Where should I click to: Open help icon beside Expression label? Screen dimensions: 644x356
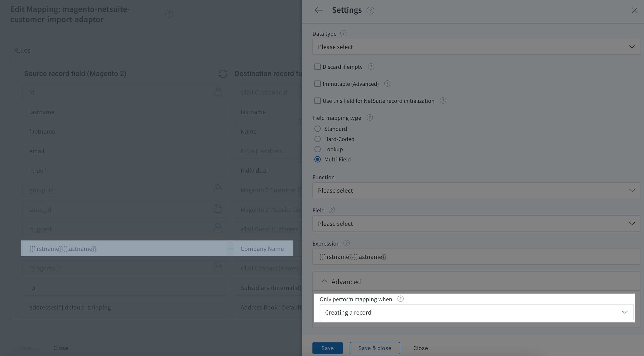[346, 243]
